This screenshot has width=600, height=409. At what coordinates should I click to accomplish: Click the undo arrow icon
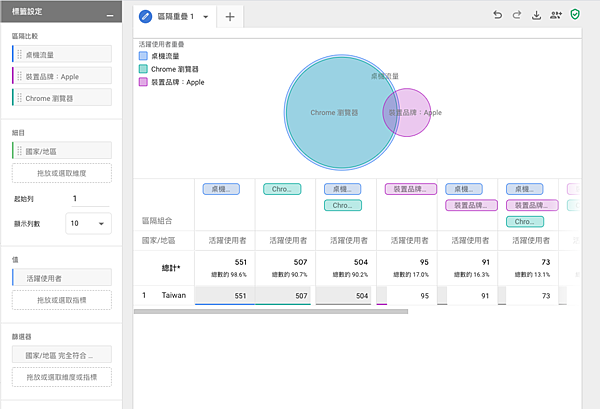pyautogui.click(x=497, y=15)
